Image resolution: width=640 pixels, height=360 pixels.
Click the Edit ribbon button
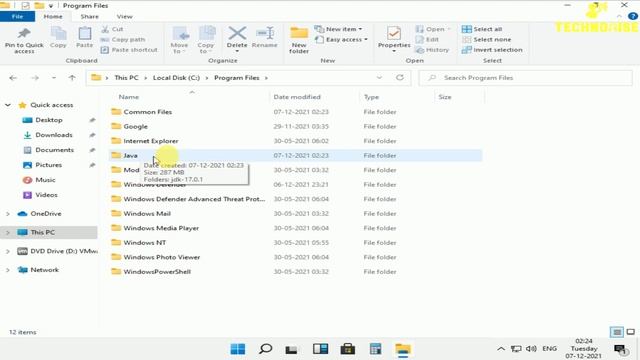427,40
